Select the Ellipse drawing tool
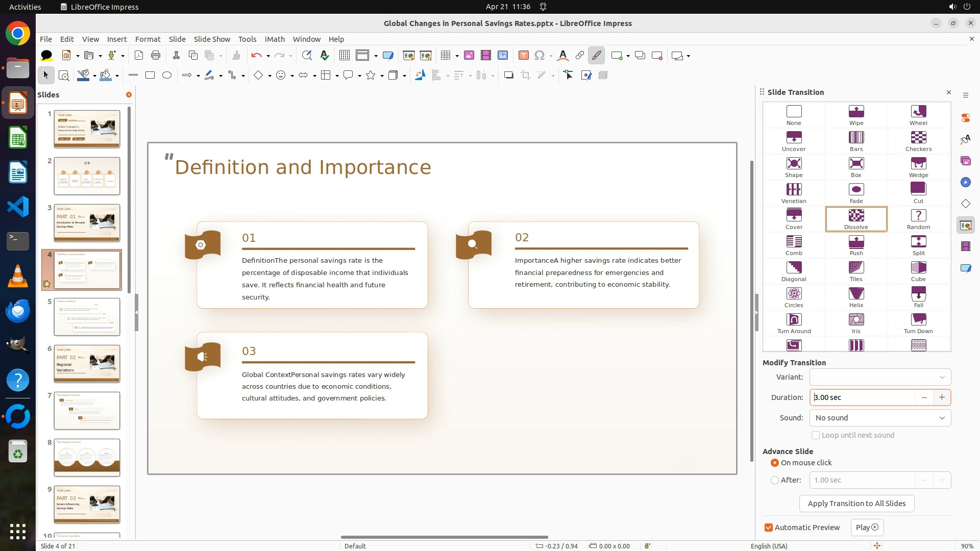The image size is (980, 551). [167, 76]
